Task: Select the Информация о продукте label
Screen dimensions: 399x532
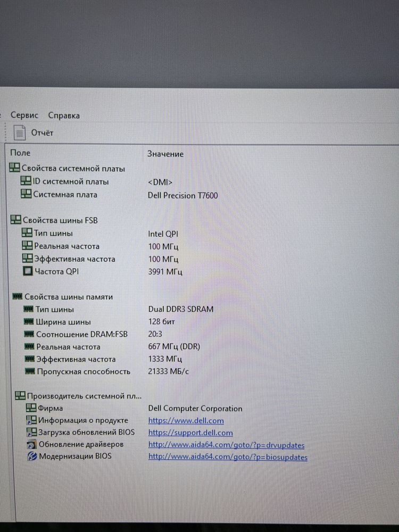Action: [83, 420]
